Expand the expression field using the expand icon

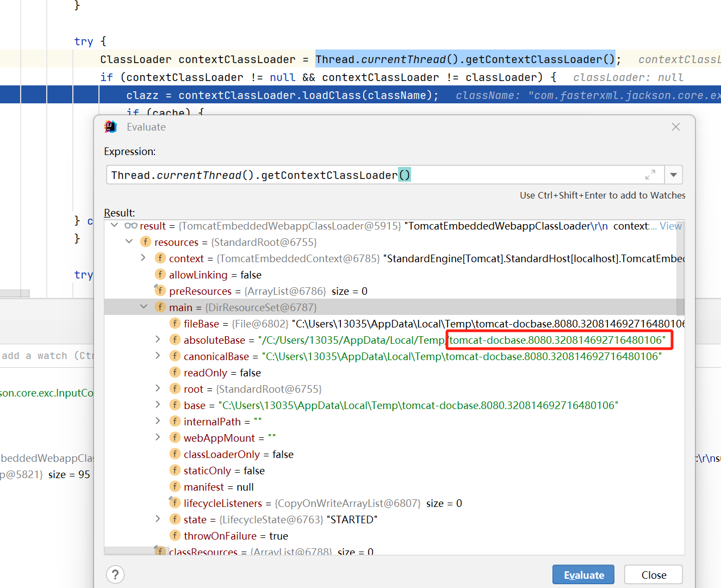(x=650, y=175)
